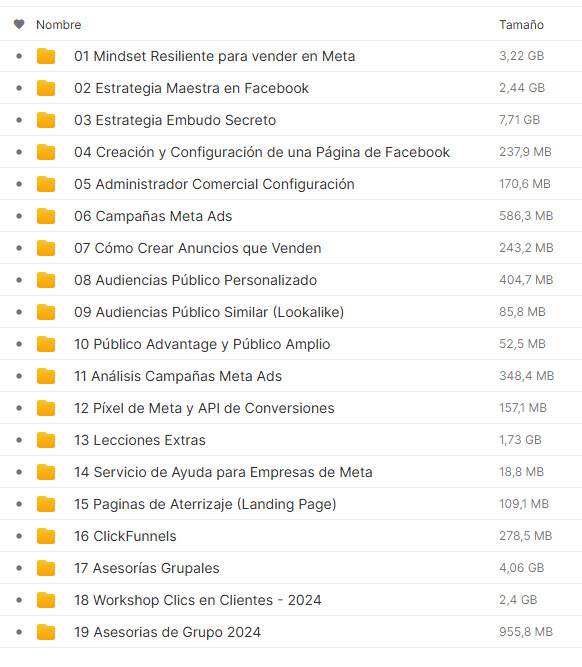
Task: Sort list by Tamaño column header
Action: [522, 25]
